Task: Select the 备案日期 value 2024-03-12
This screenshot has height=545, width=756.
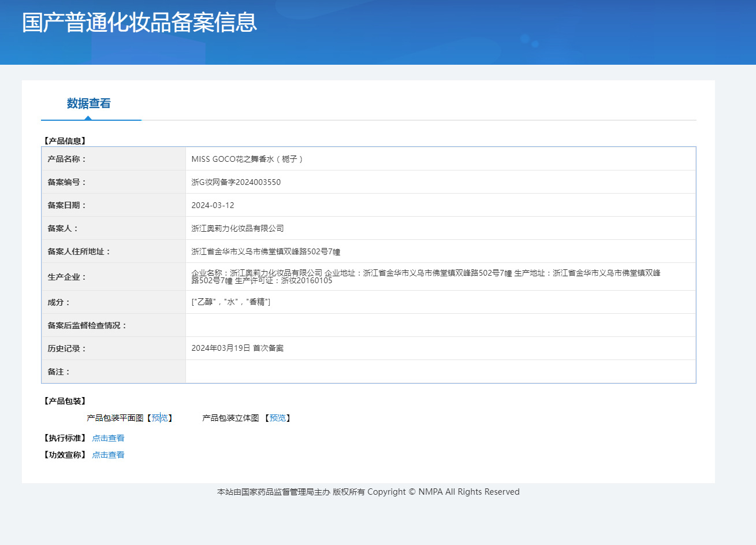Action: click(213, 205)
